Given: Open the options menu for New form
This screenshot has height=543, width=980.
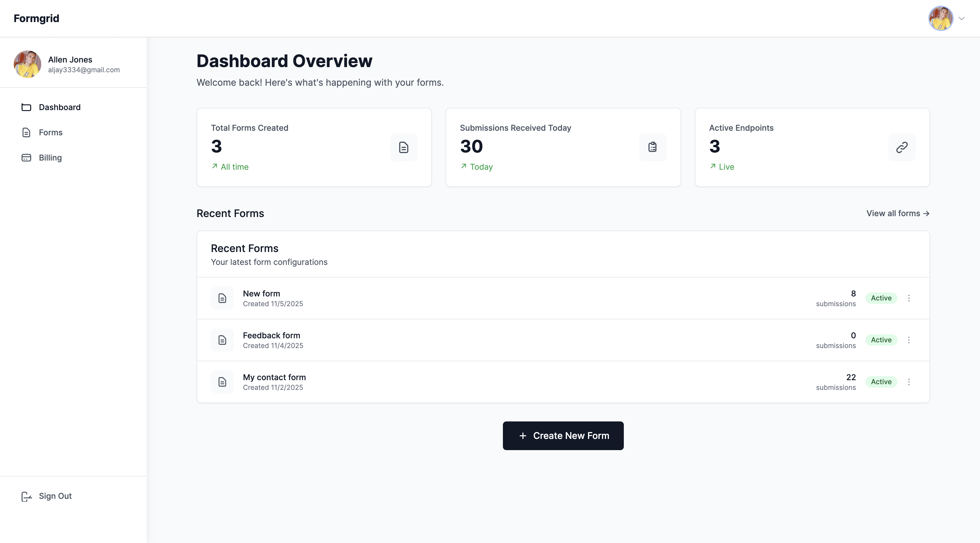Looking at the screenshot, I should (909, 298).
